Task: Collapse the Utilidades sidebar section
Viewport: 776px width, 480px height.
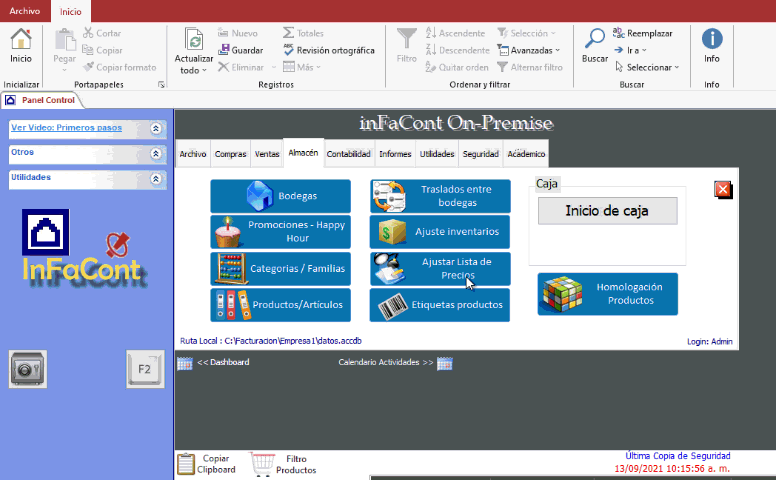Action: click(x=156, y=178)
